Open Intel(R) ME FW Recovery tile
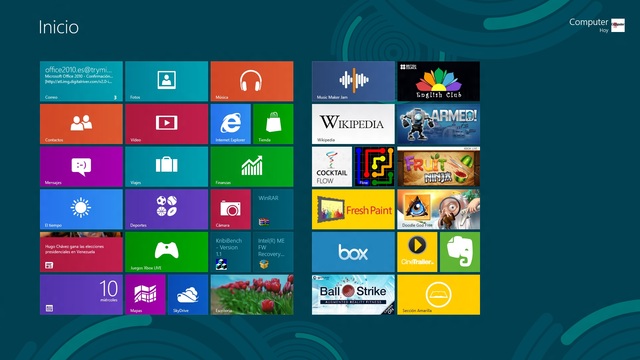 coord(273,252)
